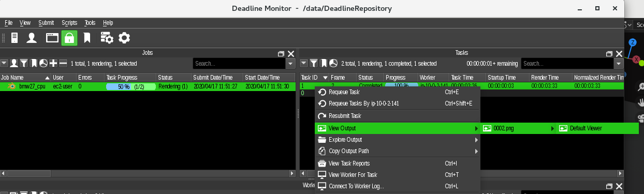Viewport: 644px width, 194px height.
Task: Click the list-with-gear options icon
Action: 107,38
